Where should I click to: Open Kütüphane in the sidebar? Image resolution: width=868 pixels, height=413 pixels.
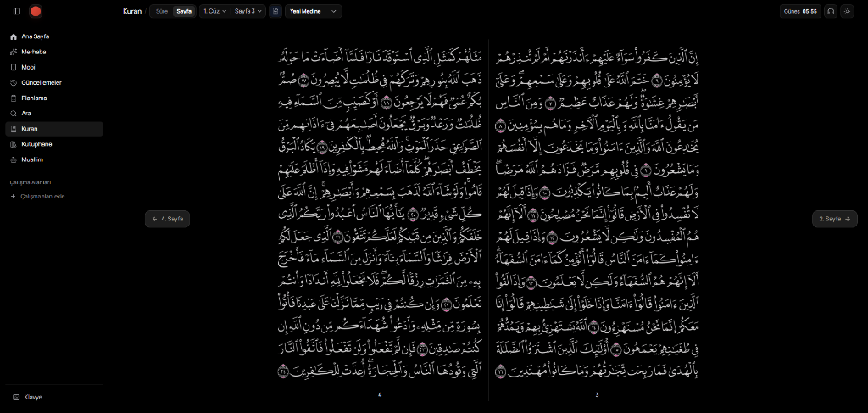pos(54,144)
